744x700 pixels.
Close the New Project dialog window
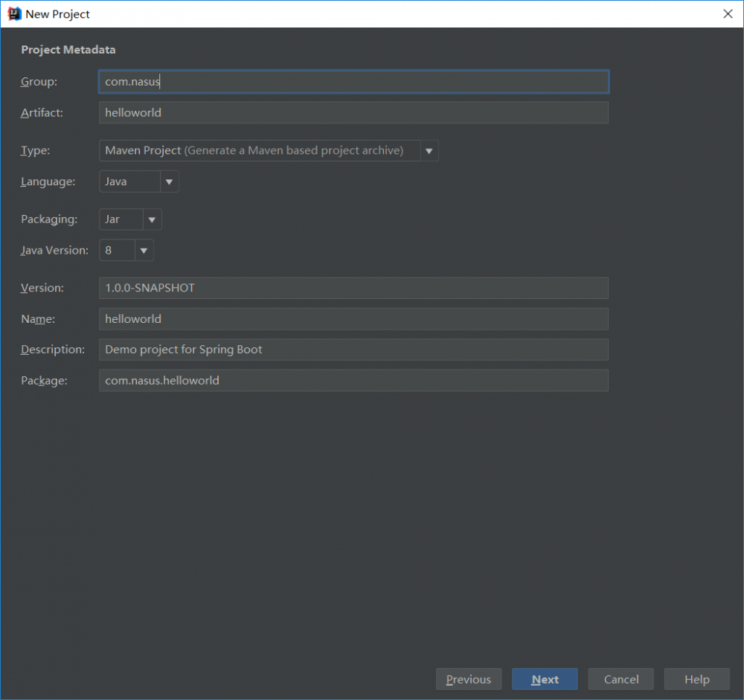click(x=728, y=13)
